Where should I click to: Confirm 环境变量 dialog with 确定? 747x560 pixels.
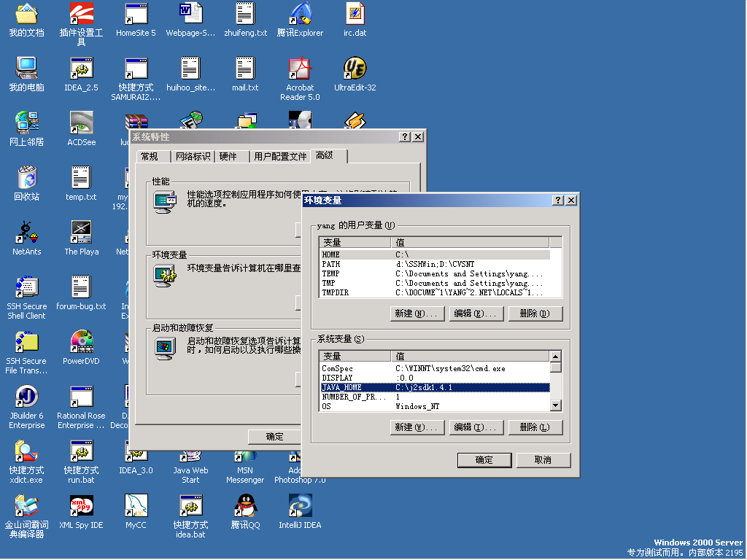(484, 461)
